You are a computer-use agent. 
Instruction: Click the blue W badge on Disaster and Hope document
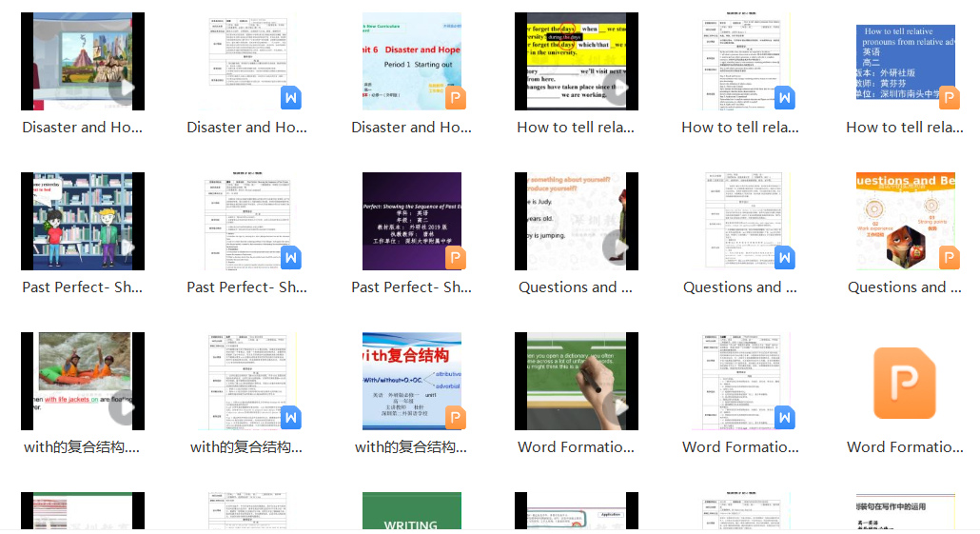[x=291, y=98]
